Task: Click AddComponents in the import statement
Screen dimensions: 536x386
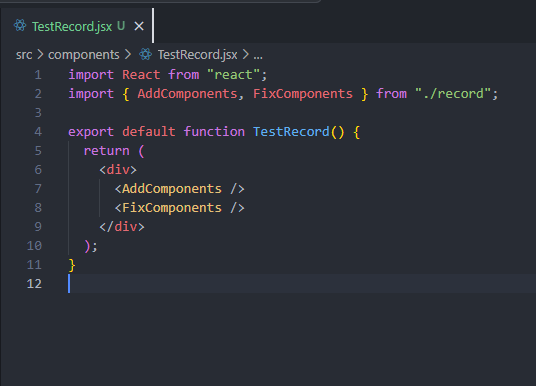Action: pos(187,94)
